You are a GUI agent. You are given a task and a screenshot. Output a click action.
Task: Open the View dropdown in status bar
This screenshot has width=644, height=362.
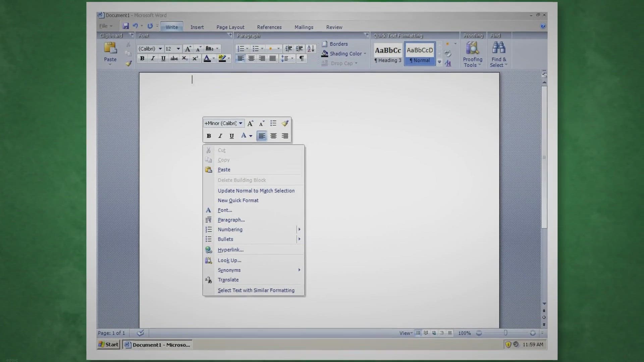[x=406, y=333]
